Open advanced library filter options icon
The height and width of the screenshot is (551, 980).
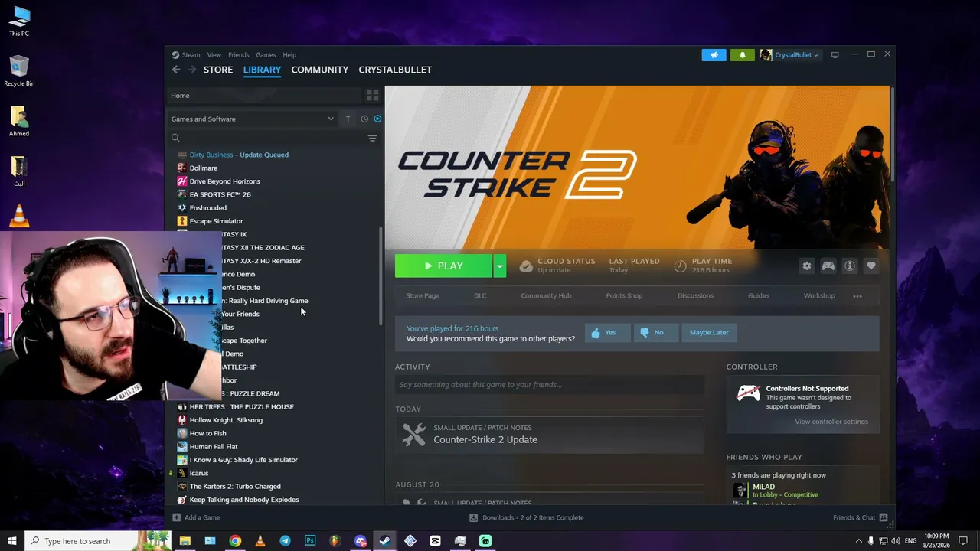pos(372,139)
